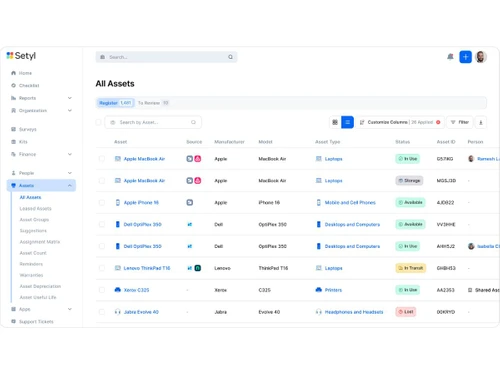Open Headphones and Headsets asset type link
The image size is (500, 375).
pos(354,312)
